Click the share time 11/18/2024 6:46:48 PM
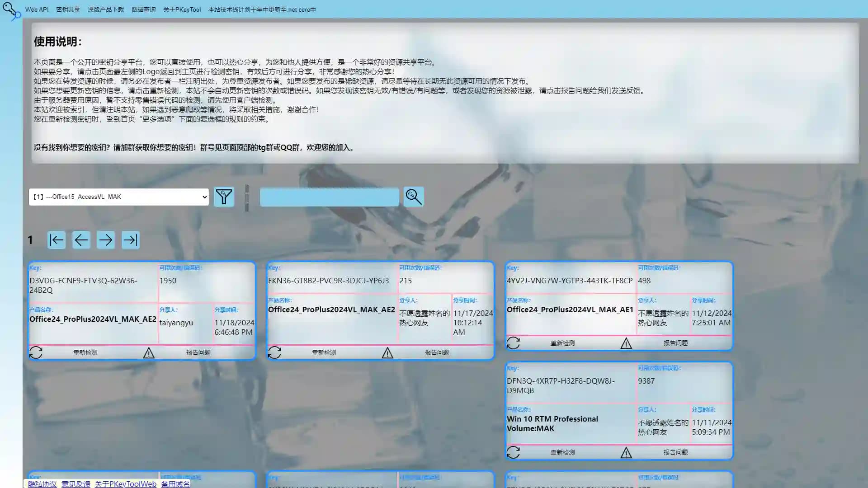The height and width of the screenshot is (488, 868). click(x=234, y=327)
